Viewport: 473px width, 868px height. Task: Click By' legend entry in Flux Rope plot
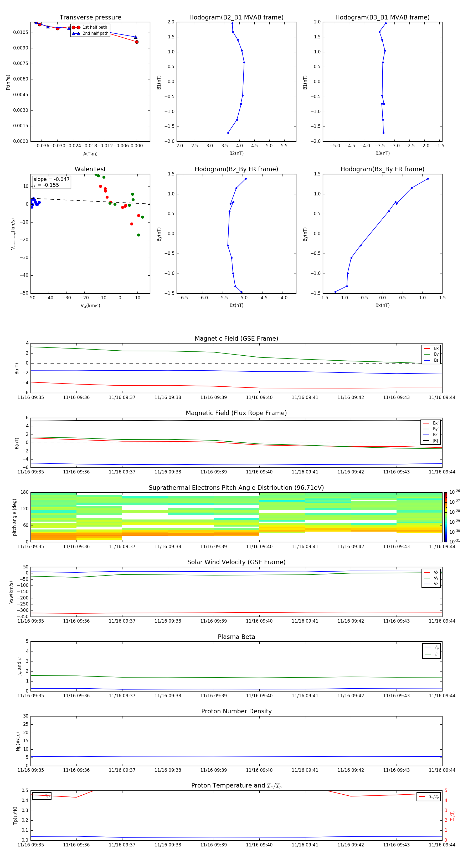(431, 429)
